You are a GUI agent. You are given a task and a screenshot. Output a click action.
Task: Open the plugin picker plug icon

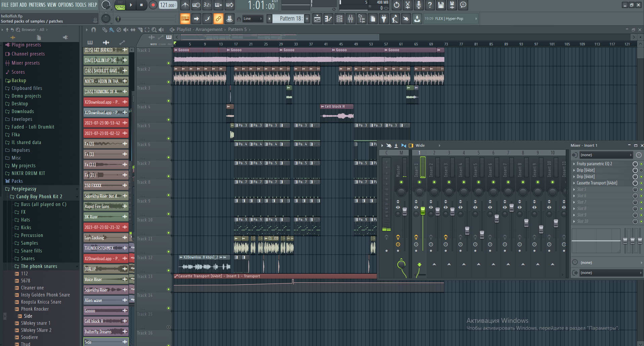coord(384,19)
